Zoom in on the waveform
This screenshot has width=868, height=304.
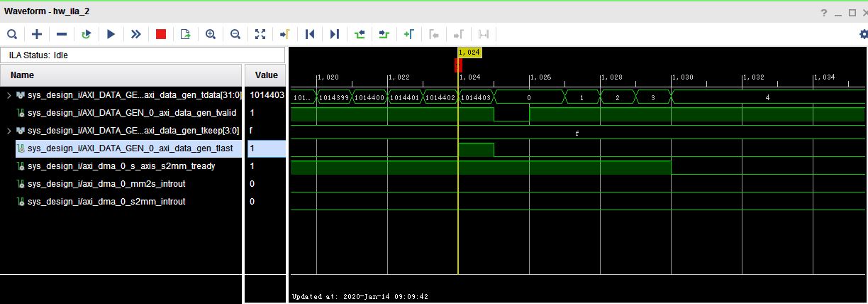tap(211, 33)
